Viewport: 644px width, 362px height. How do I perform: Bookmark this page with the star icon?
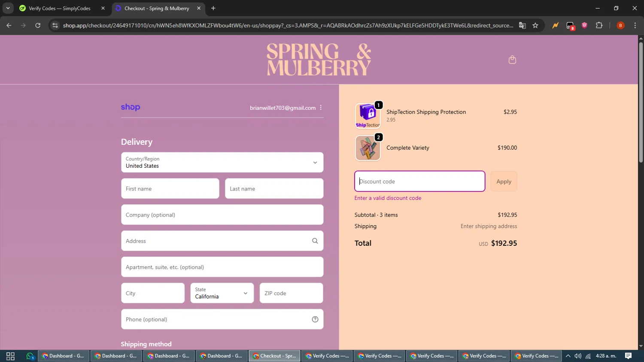[x=535, y=26]
